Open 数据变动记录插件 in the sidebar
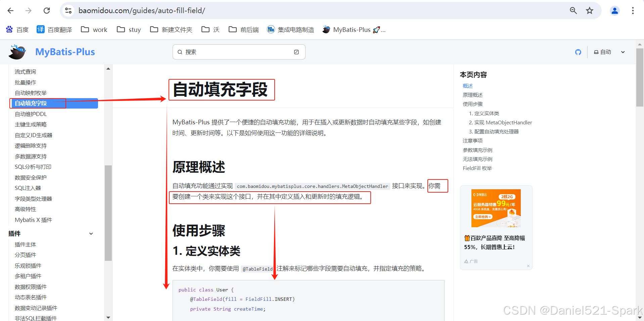644x321 pixels. pyautogui.click(x=36, y=308)
